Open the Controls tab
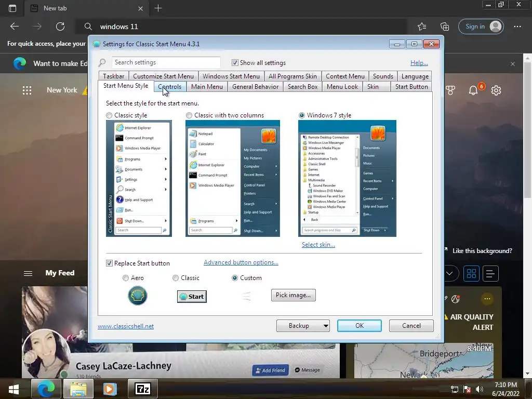The width and height of the screenshot is (532, 399). point(170,87)
